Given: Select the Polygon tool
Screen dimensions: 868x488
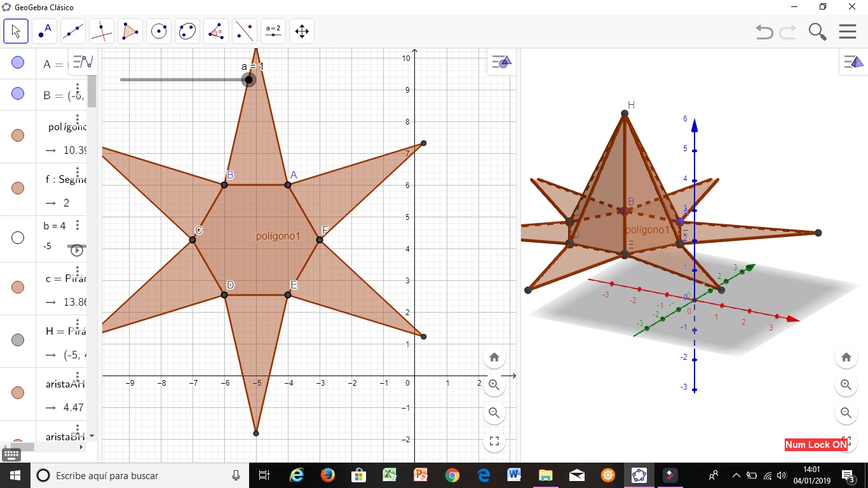Looking at the screenshot, I should pos(130,30).
